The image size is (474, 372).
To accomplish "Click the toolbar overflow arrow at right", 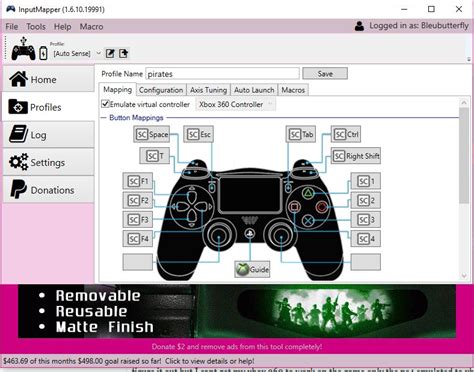I will [x=469, y=59].
